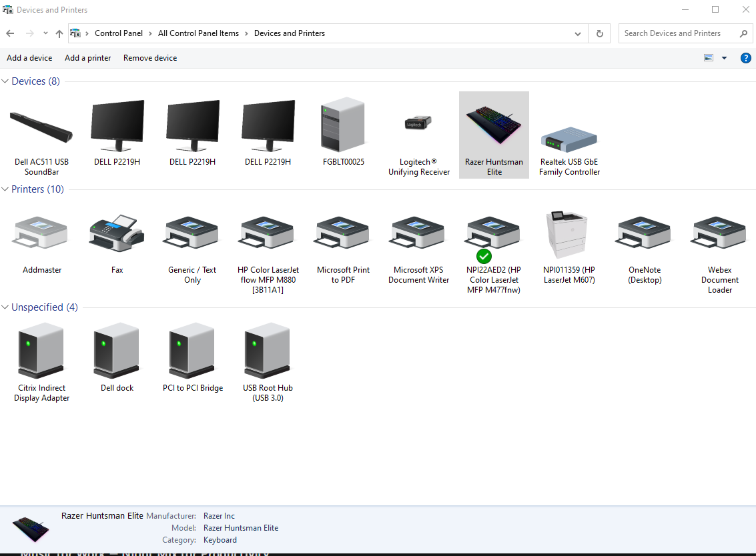Viewport: 756px width, 556px height.
Task: Select the USB Root Hub (USB 3.0) device
Action: click(268, 362)
